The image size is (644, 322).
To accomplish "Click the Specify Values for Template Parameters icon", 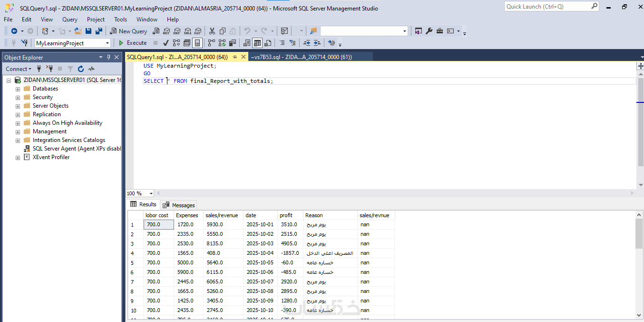I will [x=332, y=43].
